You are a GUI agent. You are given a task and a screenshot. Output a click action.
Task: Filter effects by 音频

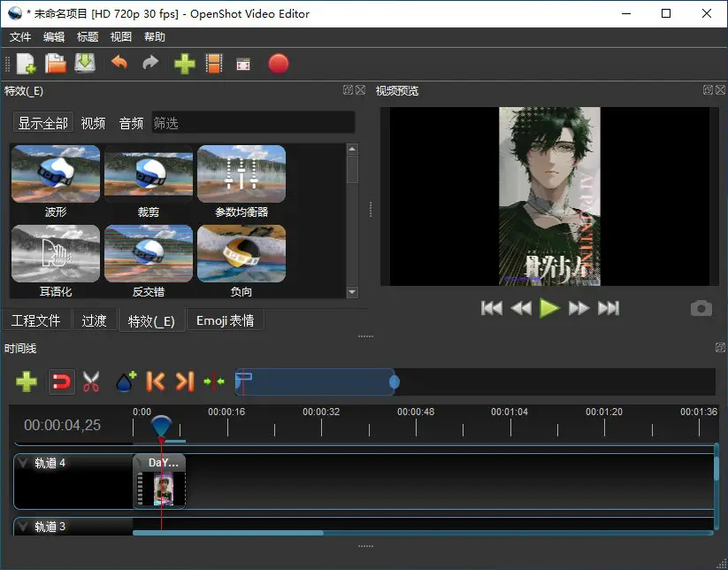click(x=130, y=123)
